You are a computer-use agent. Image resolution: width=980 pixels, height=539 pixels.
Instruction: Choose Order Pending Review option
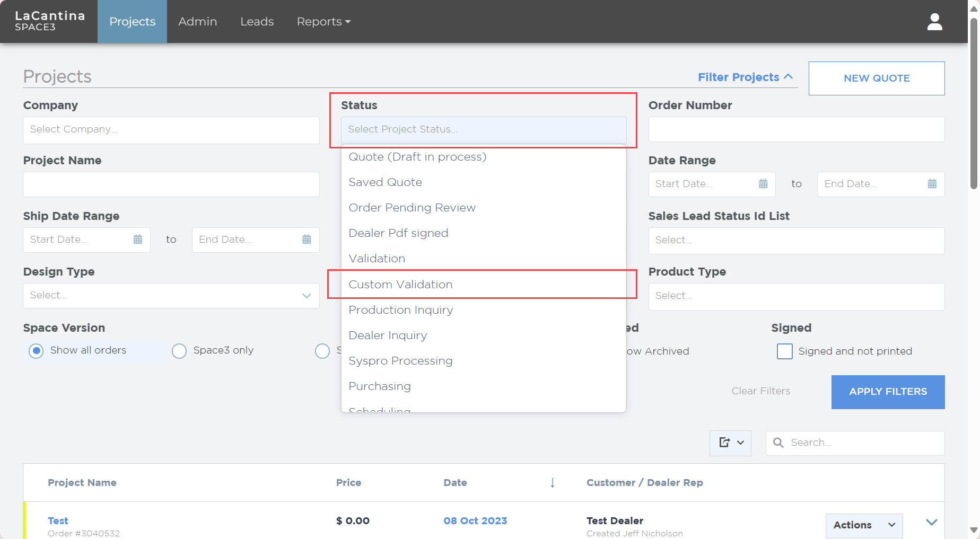(483, 208)
